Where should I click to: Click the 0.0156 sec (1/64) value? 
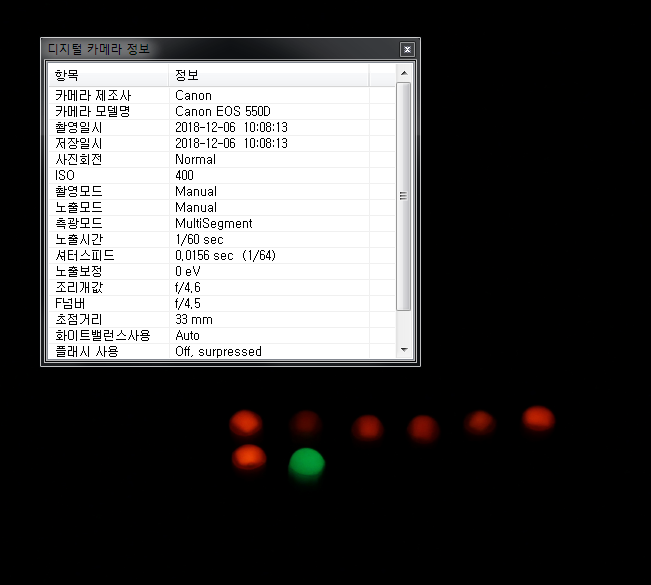point(225,255)
